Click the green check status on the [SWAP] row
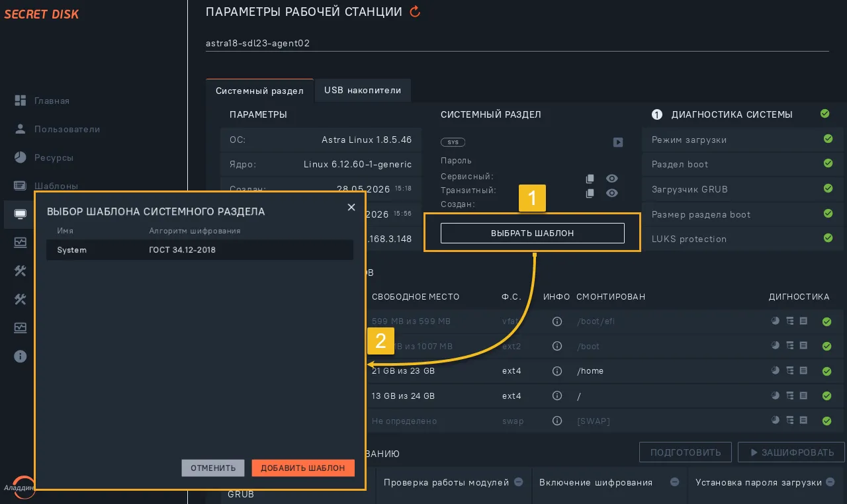847x504 pixels. (826, 421)
